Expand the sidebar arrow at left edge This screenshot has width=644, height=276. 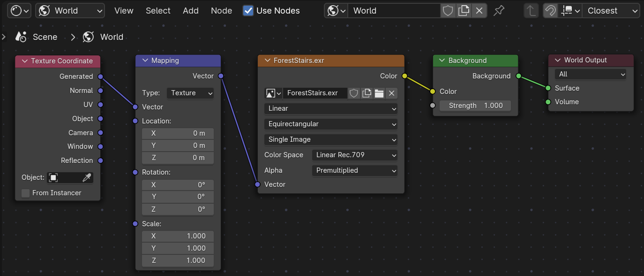tap(3, 37)
